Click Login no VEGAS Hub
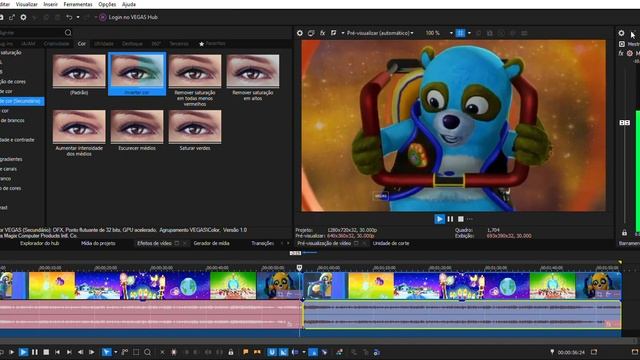Image resolution: width=640 pixels, height=360 pixels. point(133,17)
